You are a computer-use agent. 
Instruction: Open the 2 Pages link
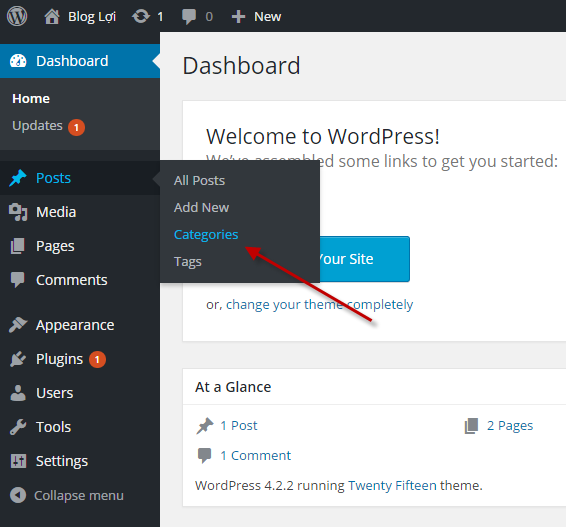tap(510, 426)
